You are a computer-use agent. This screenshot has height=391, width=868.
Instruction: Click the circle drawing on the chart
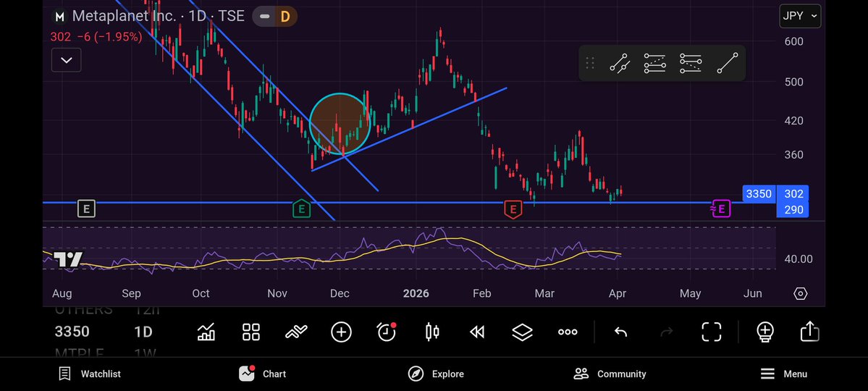[340, 124]
